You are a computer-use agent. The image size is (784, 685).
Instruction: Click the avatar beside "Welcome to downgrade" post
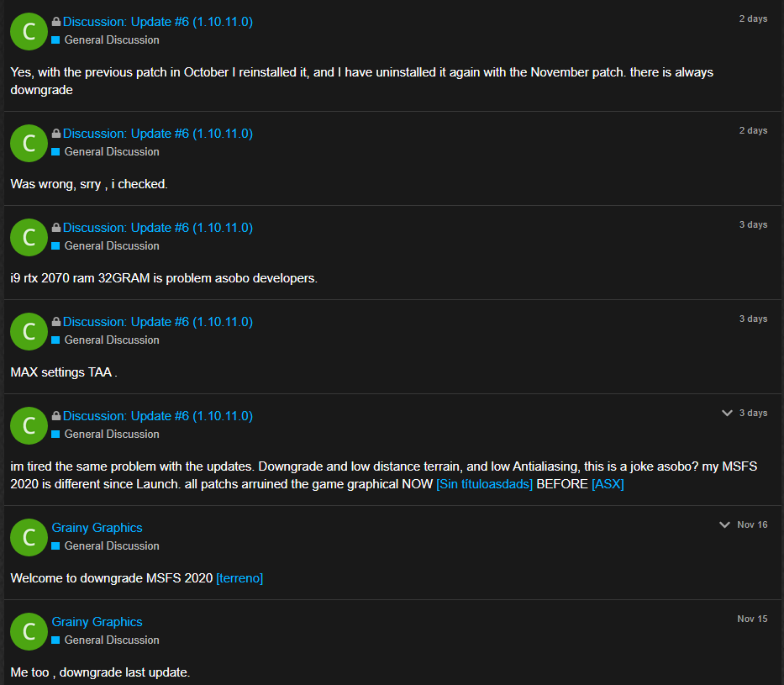[29, 537]
